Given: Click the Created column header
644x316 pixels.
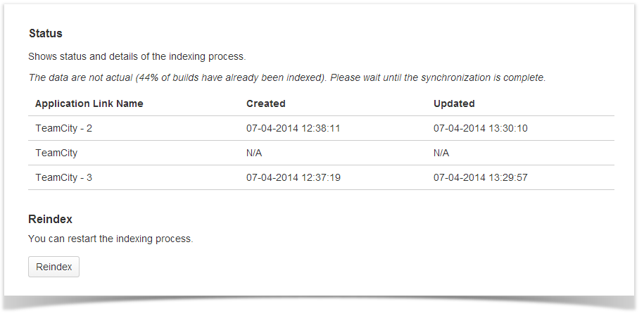Looking at the screenshot, I should 265,103.
